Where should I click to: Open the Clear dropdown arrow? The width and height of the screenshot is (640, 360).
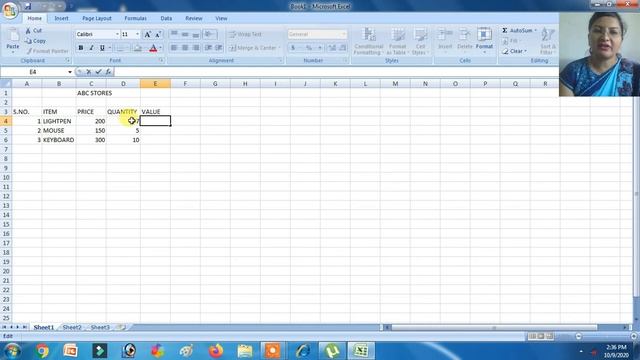pos(526,51)
